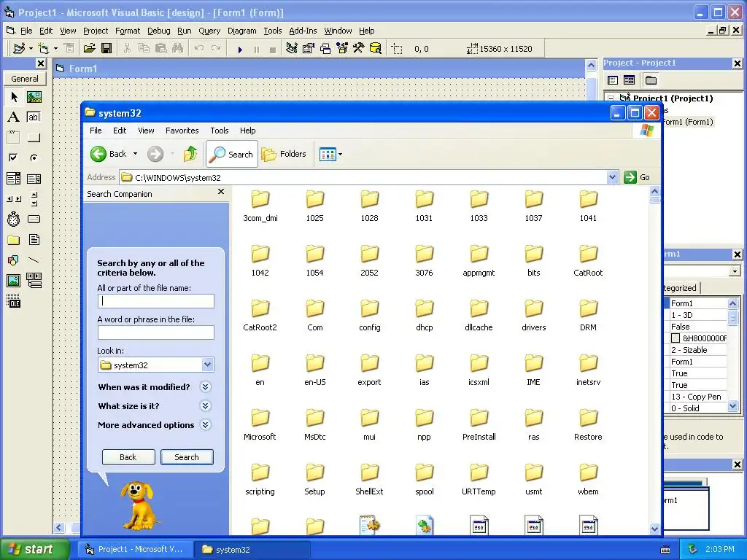Click the Go button next to address

click(x=638, y=177)
